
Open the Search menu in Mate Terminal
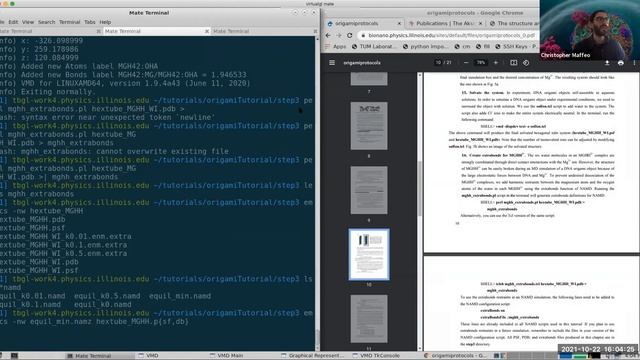tap(47, 22)
